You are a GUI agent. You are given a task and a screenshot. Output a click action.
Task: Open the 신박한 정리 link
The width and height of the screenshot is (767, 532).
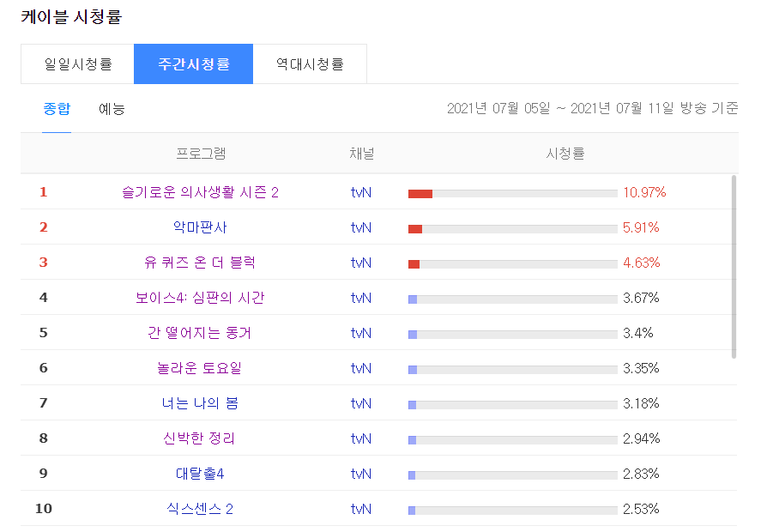(x=200, y=439)
